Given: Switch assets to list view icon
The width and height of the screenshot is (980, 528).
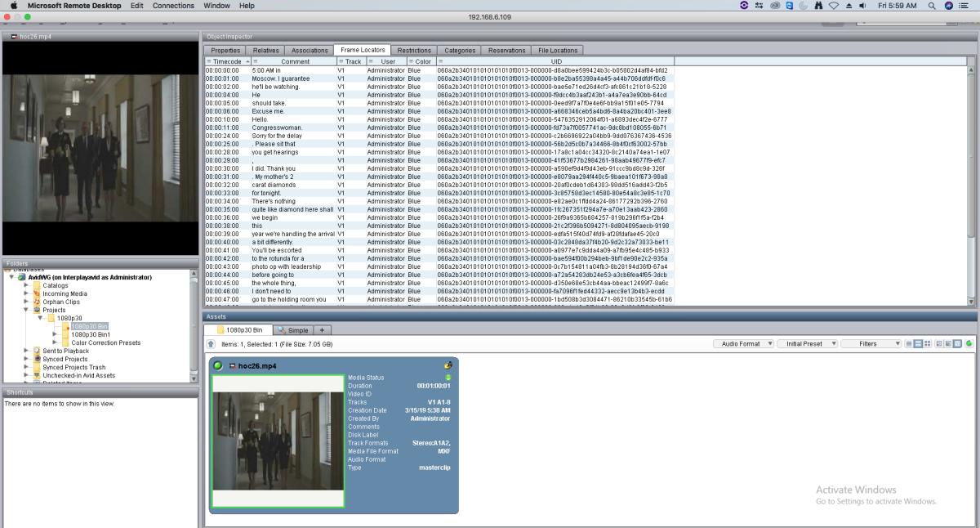Looking at the screenshot, I should 909,344.
